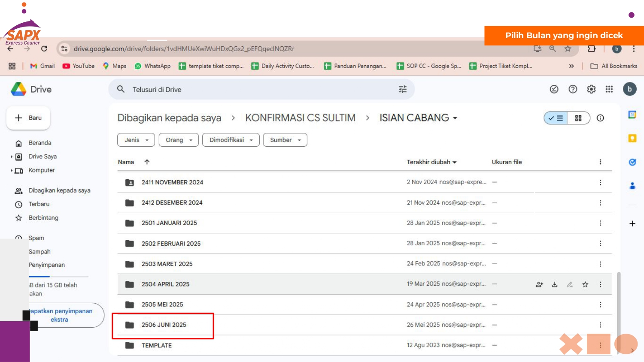Open the Jenis filter dropdown

tap(136, 140)
